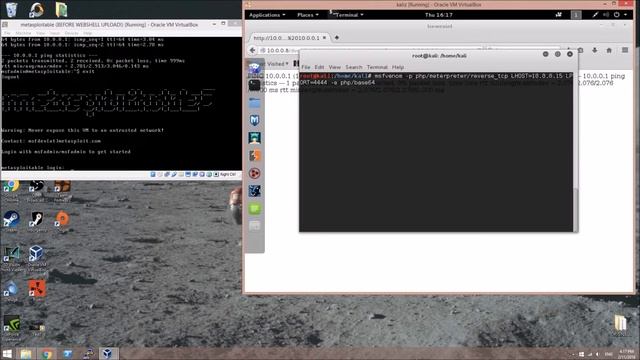Open Terminal icon in Kali dock
640x360 pixels.
click(254, 85)
